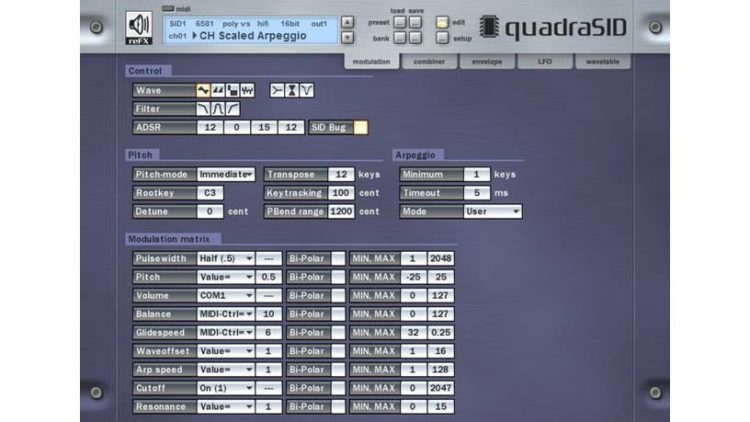
Task: Click preset name CH Scaled Arpeggio
Action: [x=253, y=36]
